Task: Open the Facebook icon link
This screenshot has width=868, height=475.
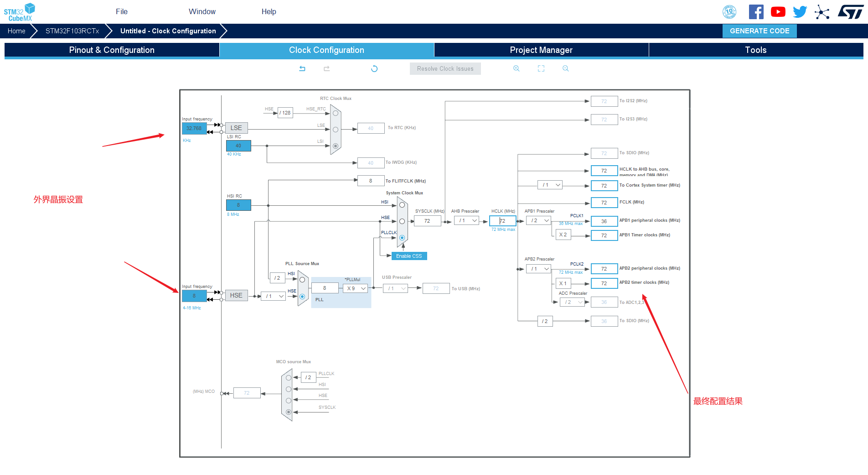Action: (756, 12)
